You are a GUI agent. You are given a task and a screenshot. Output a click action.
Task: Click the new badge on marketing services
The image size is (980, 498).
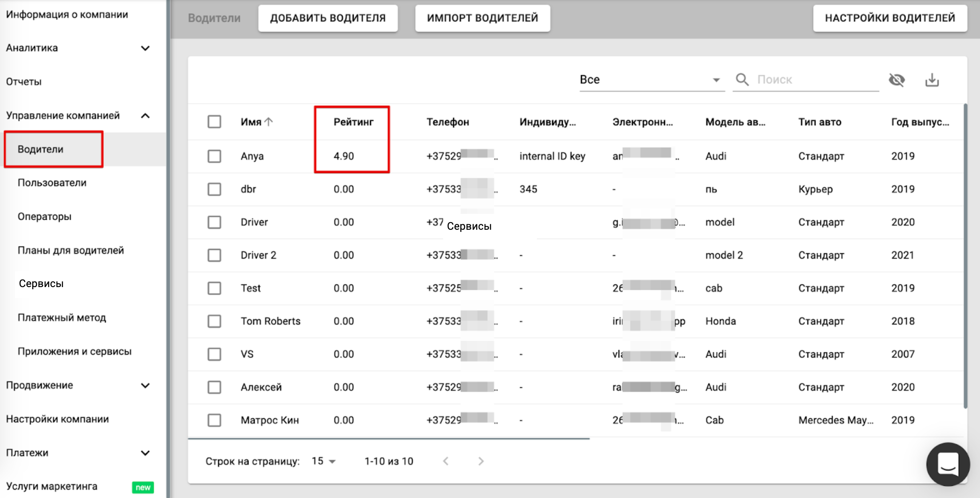(x=143, y=487)
